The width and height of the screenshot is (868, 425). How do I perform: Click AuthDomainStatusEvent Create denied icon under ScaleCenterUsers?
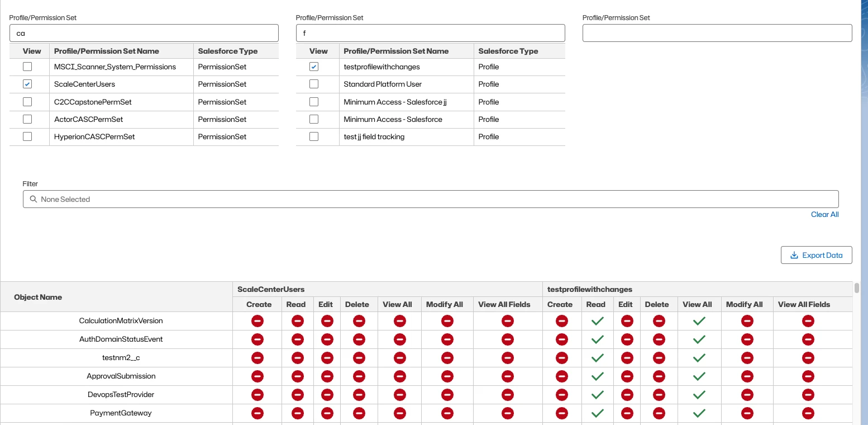257,339
